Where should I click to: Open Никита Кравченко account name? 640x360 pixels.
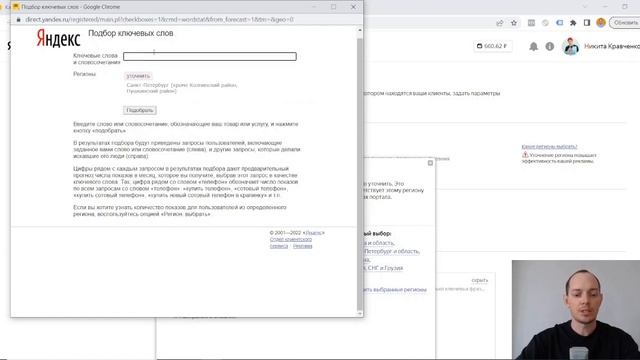point(612,47)
